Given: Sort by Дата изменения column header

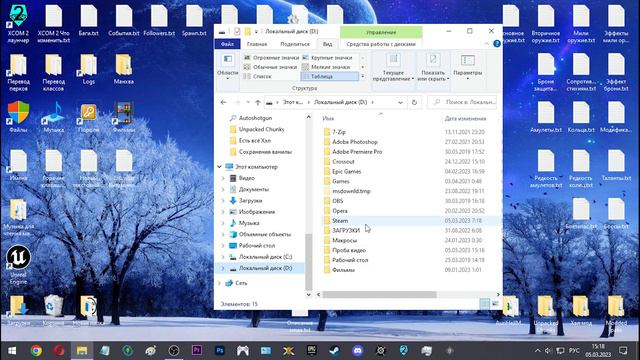Looking at the screenshot, I should (465, 118).
